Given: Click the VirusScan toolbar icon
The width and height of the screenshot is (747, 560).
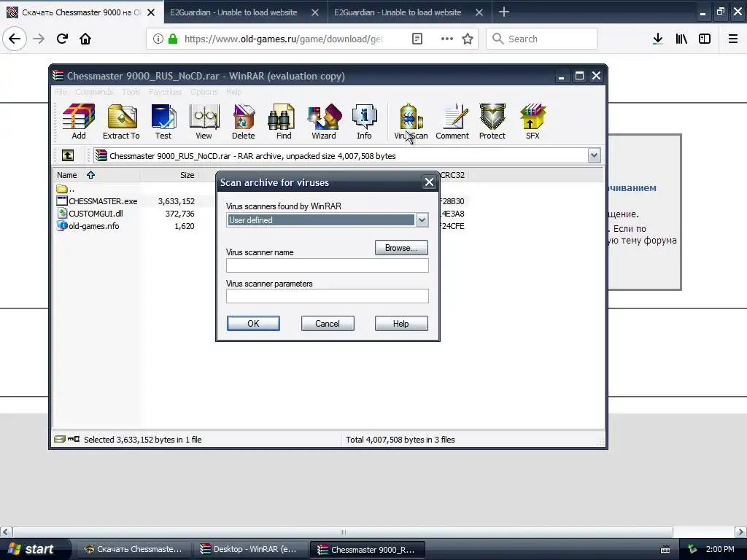Looking at the screenshot, I should coord(411,122).
